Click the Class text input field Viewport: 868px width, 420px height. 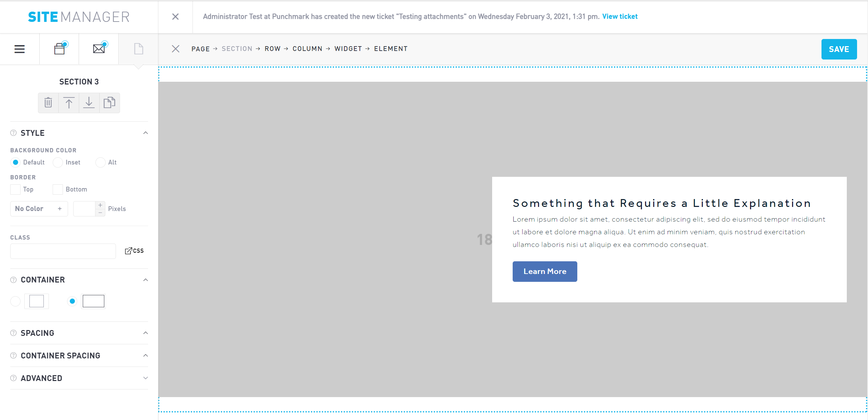[63, 251]
